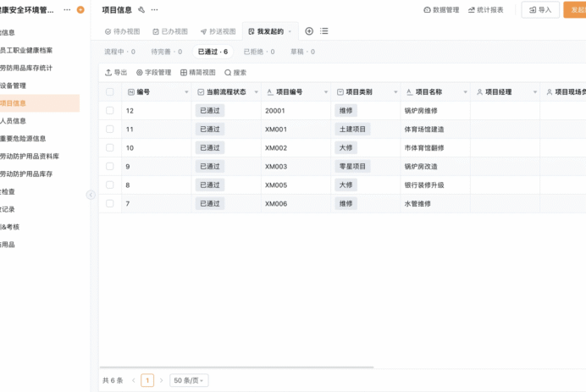Open 数据管理 data management
Viewport: 586px width, 392px height.
441,9
